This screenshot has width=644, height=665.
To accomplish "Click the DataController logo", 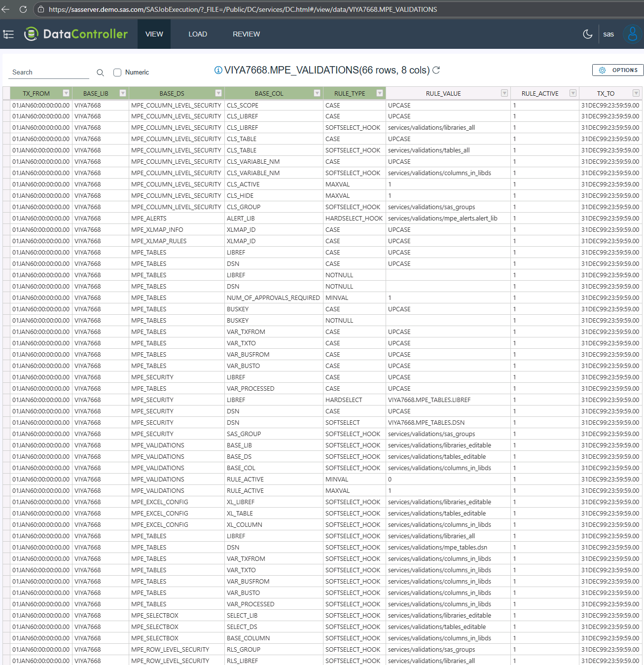I will (76, 34).
